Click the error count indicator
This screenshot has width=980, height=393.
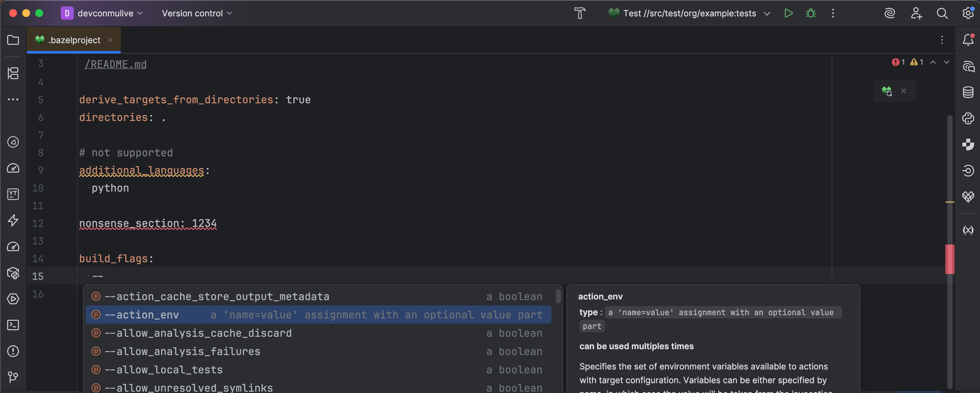click(898, 62)
